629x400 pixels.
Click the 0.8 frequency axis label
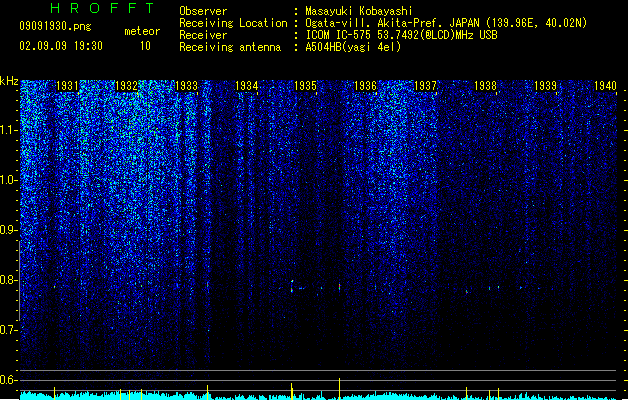point(8,280)
